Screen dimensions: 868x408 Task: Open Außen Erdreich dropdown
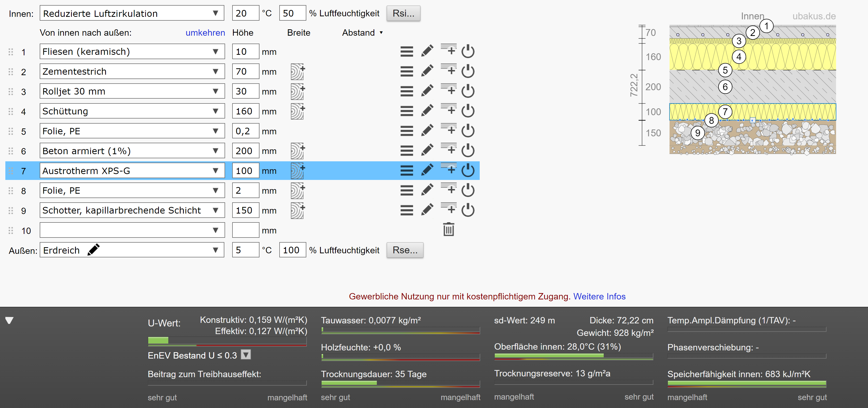tap(132, 250)
